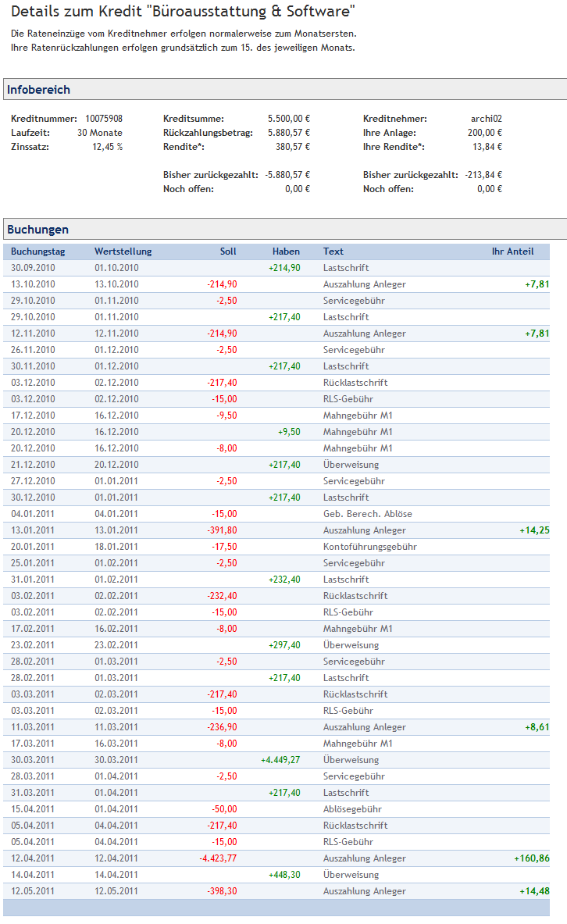This screenshot has height=924, width=567.
Task: Select the Kontoführungsgebühr booking entry
Action: pyautogui.click(x=369, y=547)
